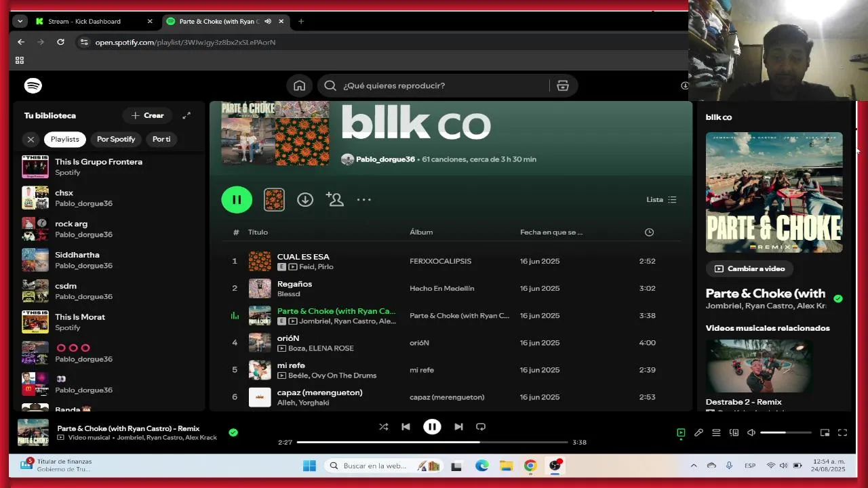The height and width of the screenshot is (488, 868).
Task: Select the Por ti filter chip
Action: [161, 139]
